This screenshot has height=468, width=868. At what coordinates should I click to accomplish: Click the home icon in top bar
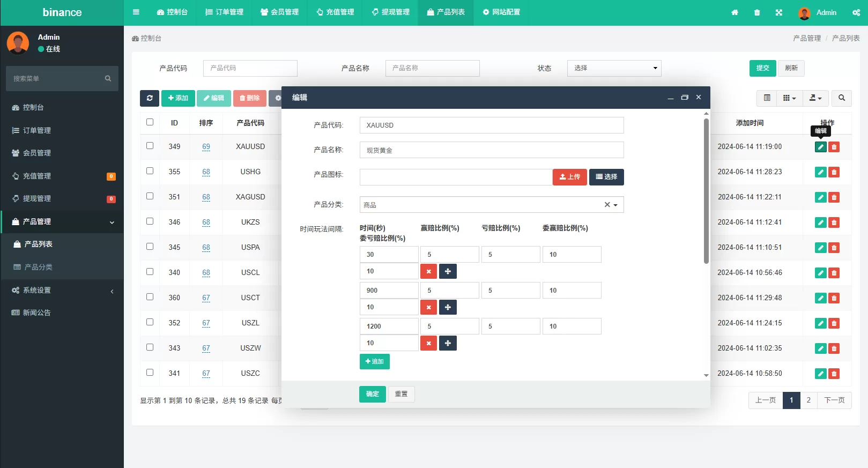[x=735, y=12]
